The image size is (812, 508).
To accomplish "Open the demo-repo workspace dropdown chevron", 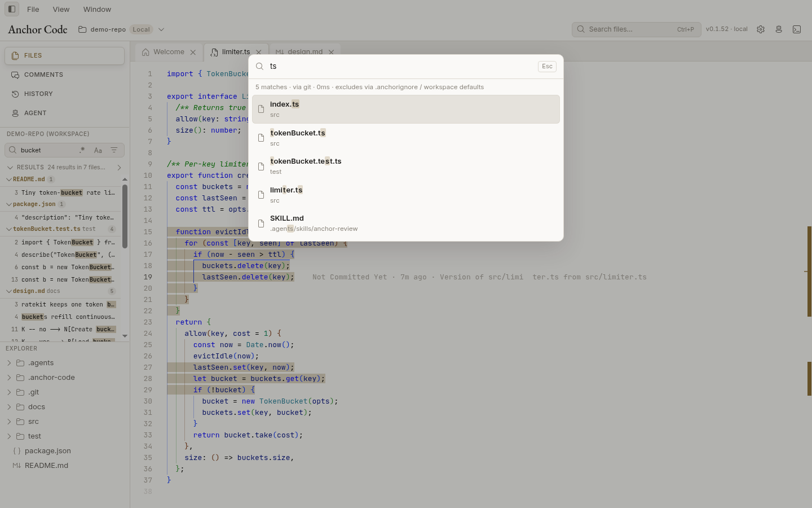I will click(x=161, y=29).
